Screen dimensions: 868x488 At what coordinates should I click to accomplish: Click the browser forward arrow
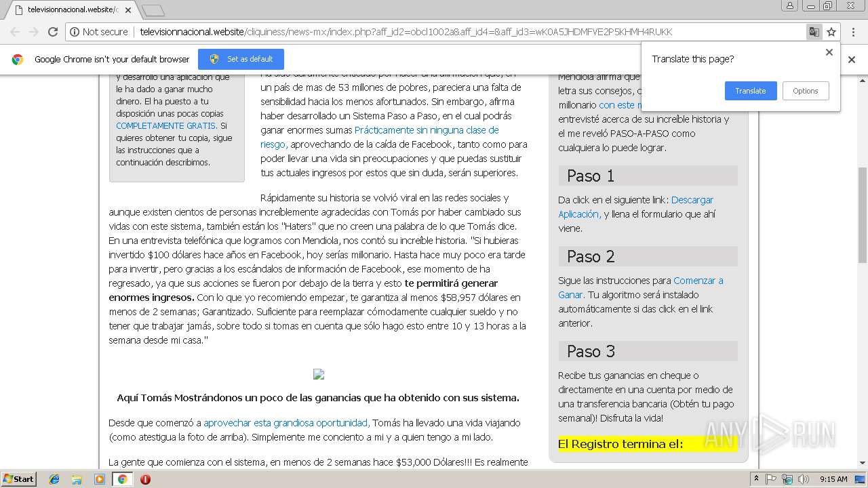click(x=34, y=32)
